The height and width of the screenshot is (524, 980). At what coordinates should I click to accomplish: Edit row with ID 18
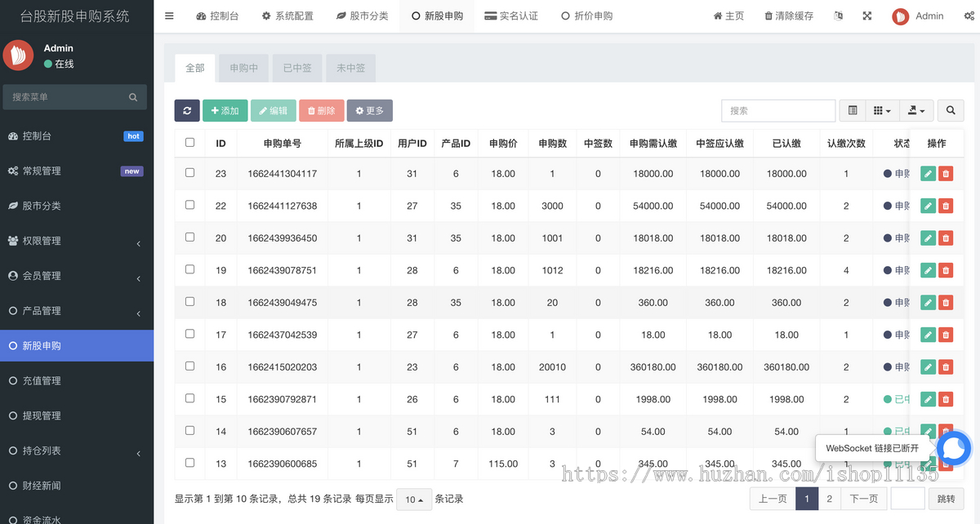point(928,302)
